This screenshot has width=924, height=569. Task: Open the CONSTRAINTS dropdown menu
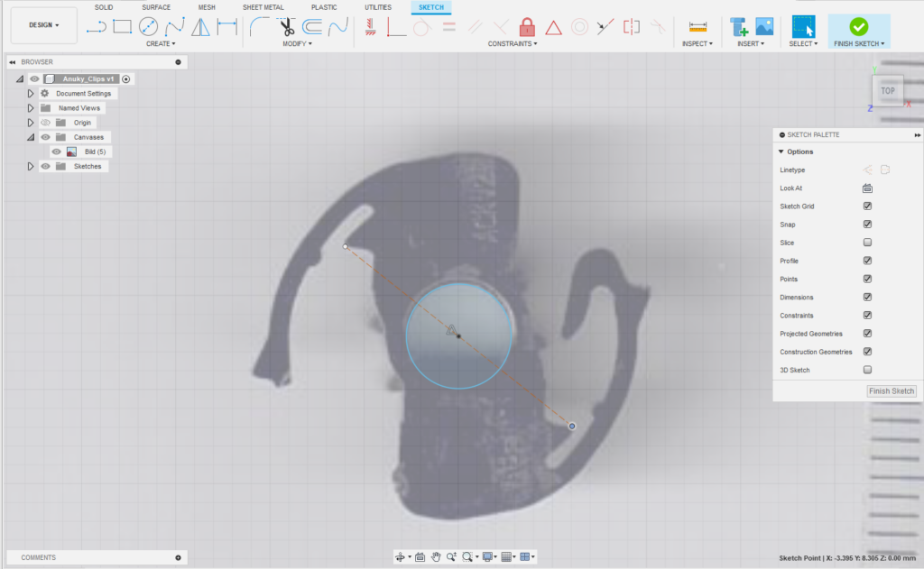click(x=513, y=43)
